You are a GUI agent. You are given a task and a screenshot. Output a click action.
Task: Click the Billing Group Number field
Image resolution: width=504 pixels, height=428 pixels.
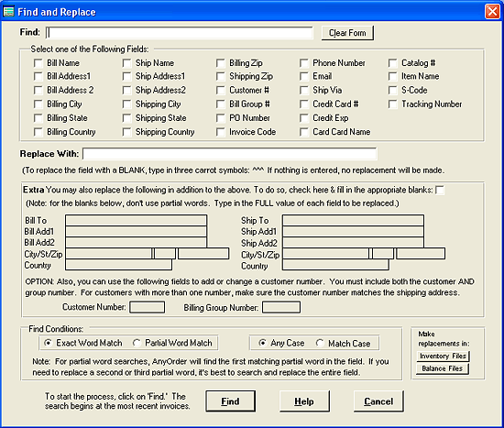click(281, 307)
